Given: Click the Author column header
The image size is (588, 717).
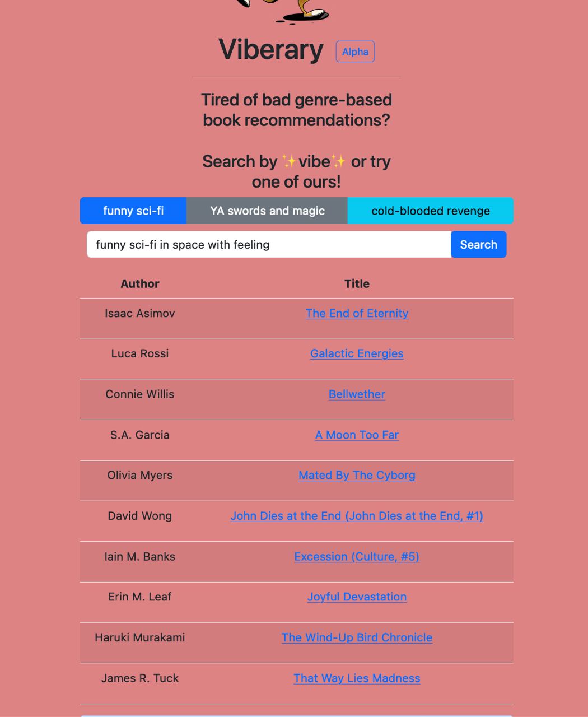Looking at the screenshot, I should (140, 283).
